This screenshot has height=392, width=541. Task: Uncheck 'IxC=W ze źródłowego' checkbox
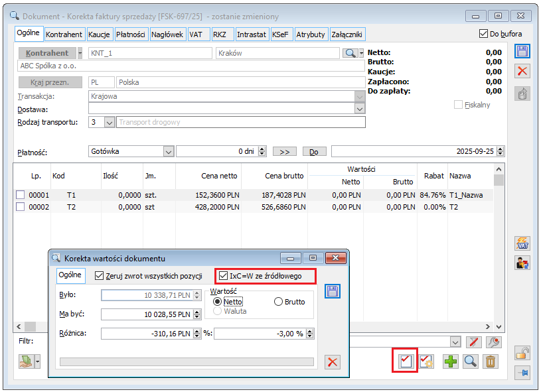224,275
